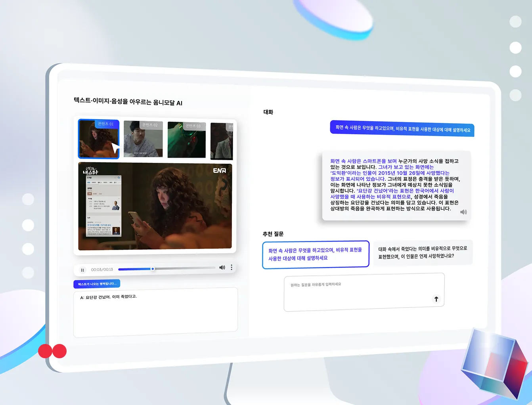Click the 추천 질문 section heading
This screenshot has width=532, height=405.
tap(273, 234)
